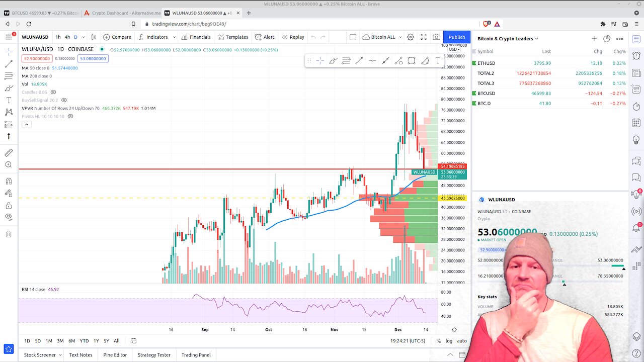Select the YTD date range button
Viewport: 644px width, 362px height.
tap(84, 341)
